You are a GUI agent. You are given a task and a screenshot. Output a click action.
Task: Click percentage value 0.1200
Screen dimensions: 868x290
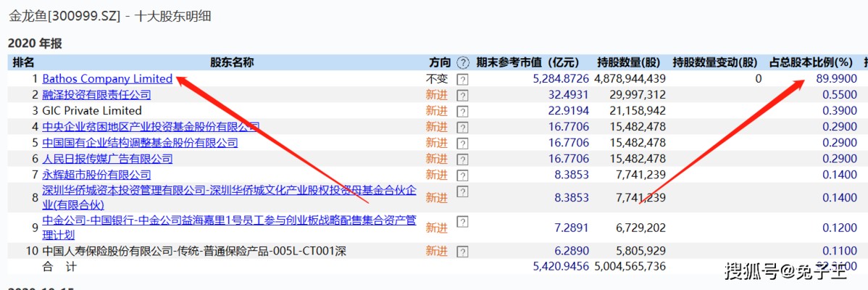click(x=840, y=228)
